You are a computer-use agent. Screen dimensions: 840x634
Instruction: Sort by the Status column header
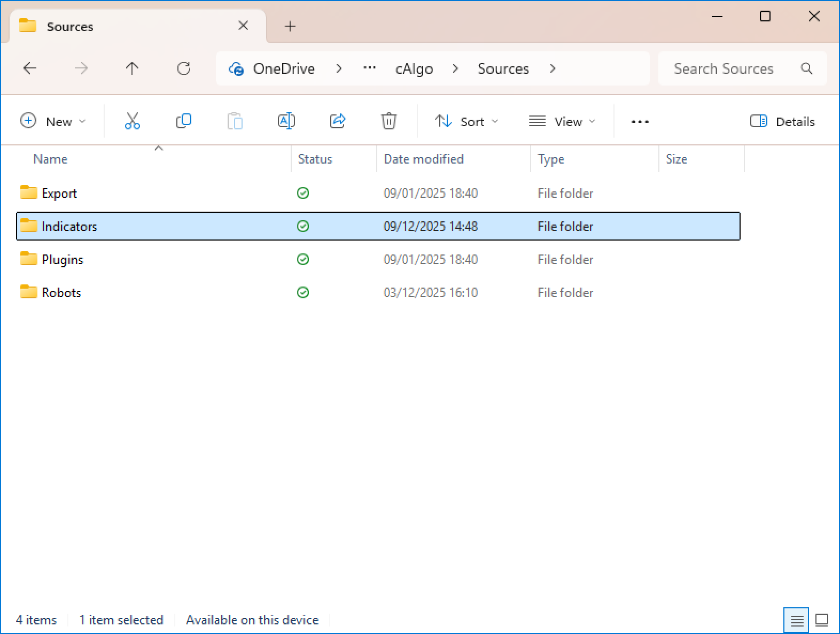tap(334, 159)
